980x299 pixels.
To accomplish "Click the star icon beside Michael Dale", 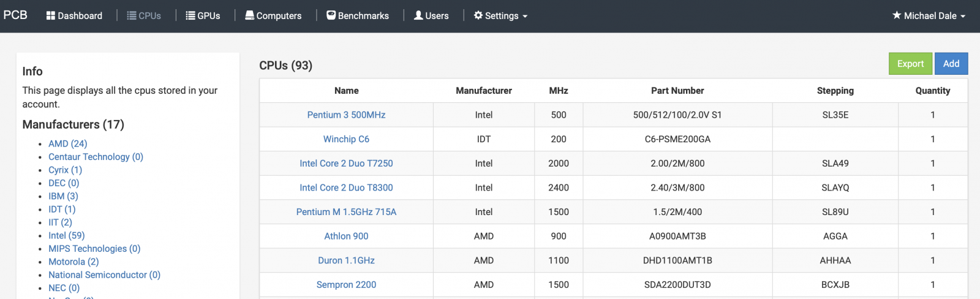I will pos(897,16).
